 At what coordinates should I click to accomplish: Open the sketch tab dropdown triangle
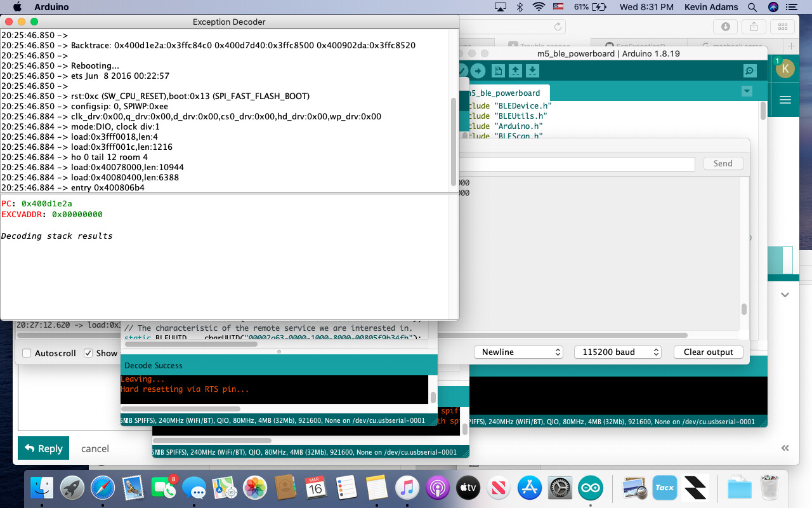point(747,91)
